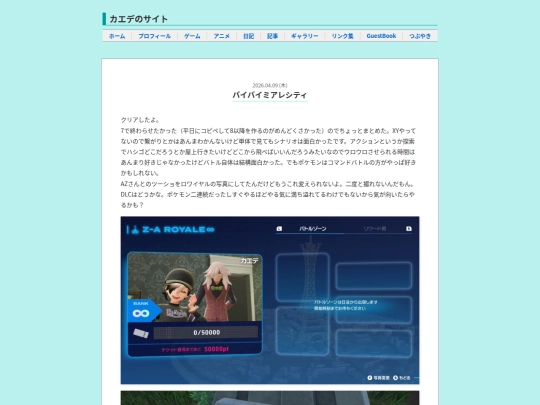Open the second screenshot below the post
This screenshot has width=540, height=405.
270,398
